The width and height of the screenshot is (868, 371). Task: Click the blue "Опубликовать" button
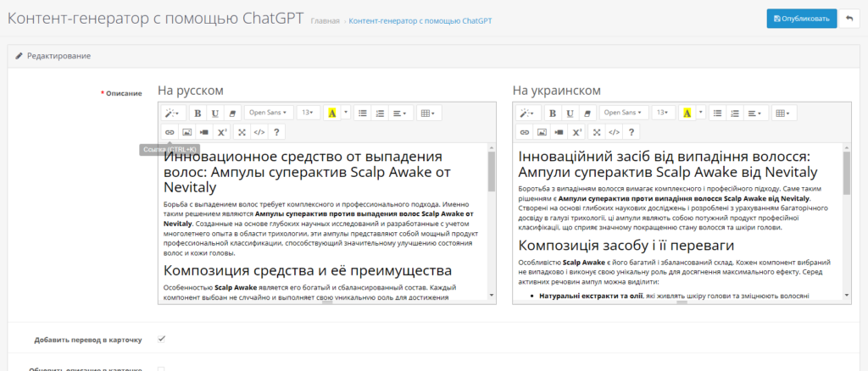click(800, 18)
